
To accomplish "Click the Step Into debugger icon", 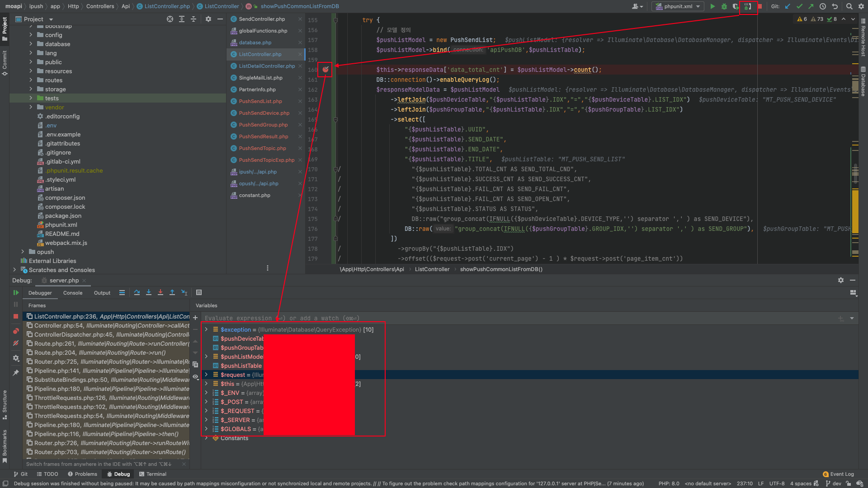I will 149,293.
